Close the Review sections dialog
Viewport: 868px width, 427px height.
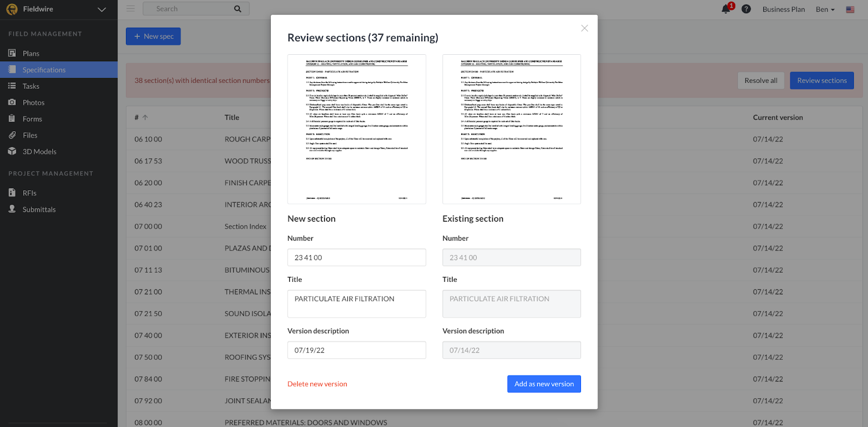(584, 28)
